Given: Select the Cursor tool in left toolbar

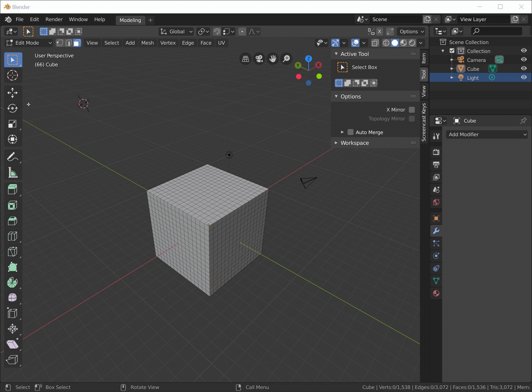Looking at the screenshot, I should [13, 76].
